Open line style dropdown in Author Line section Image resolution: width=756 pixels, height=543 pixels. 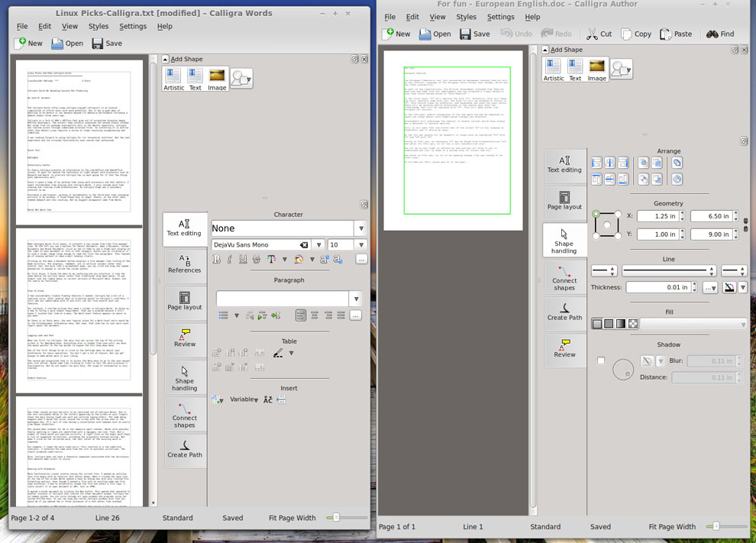(667, 271)
